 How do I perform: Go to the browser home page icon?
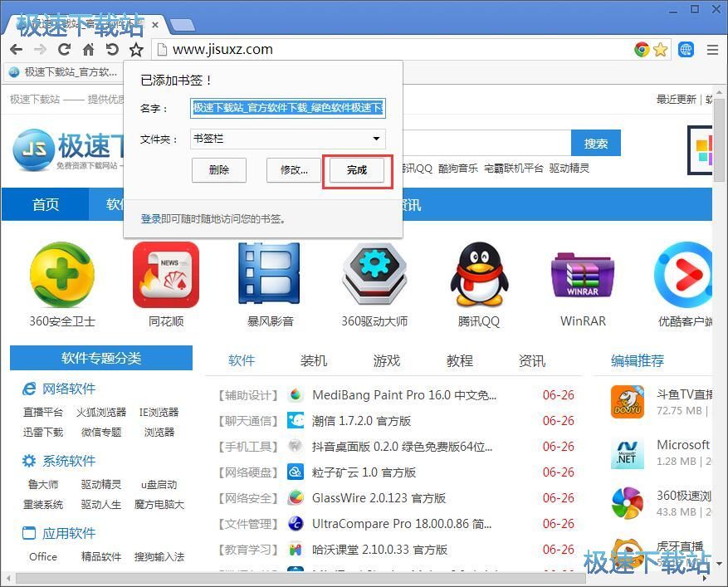click(88, 49)
